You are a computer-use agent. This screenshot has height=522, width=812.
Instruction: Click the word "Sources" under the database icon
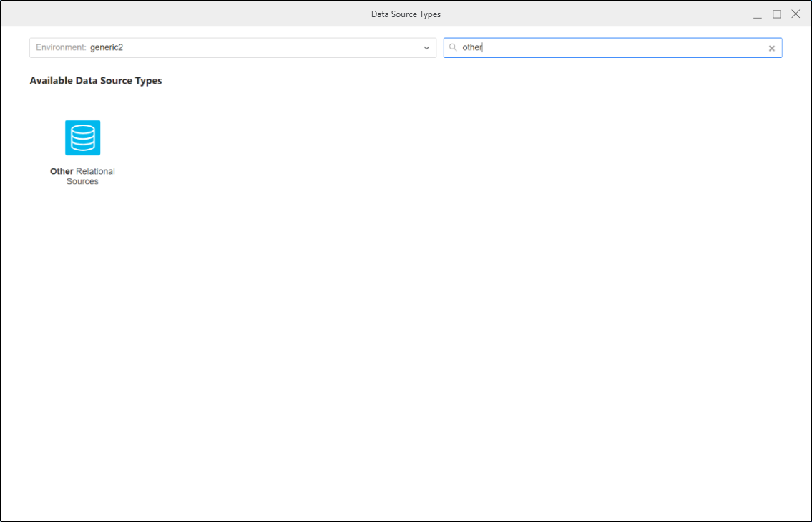(x=82, y=182)
